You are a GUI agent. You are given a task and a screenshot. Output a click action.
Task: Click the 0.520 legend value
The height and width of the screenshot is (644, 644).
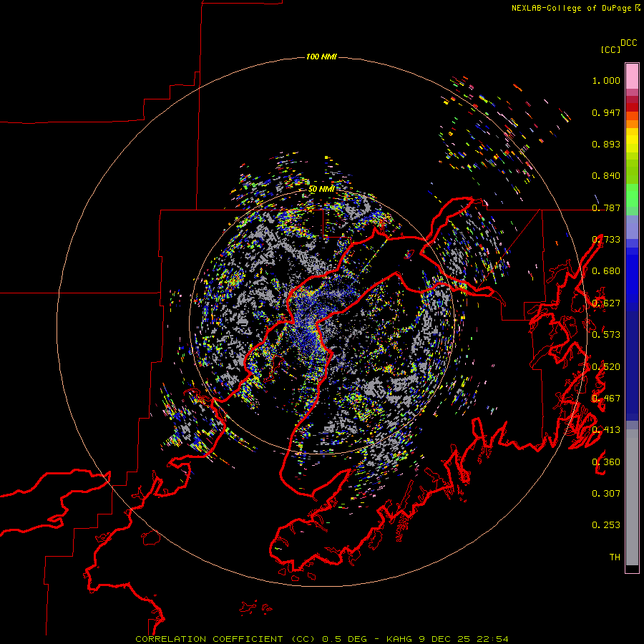pyautogui.click(x=606, y=367)
